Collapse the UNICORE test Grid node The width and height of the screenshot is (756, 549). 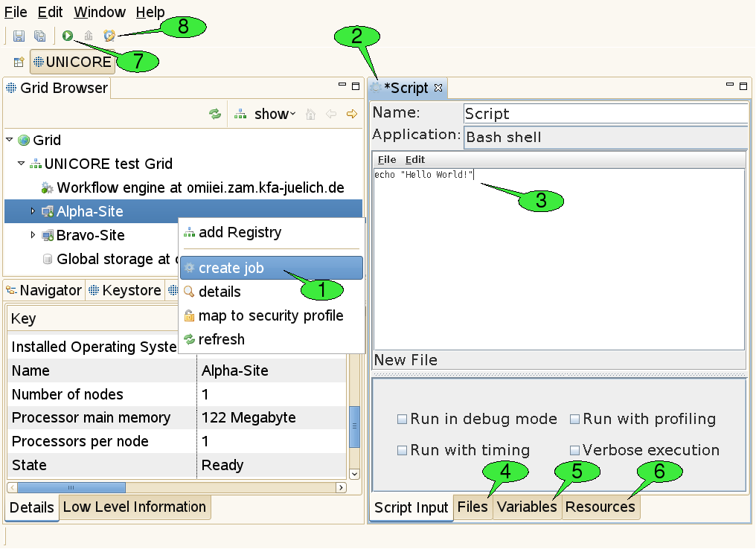click(x=21, y=164)
